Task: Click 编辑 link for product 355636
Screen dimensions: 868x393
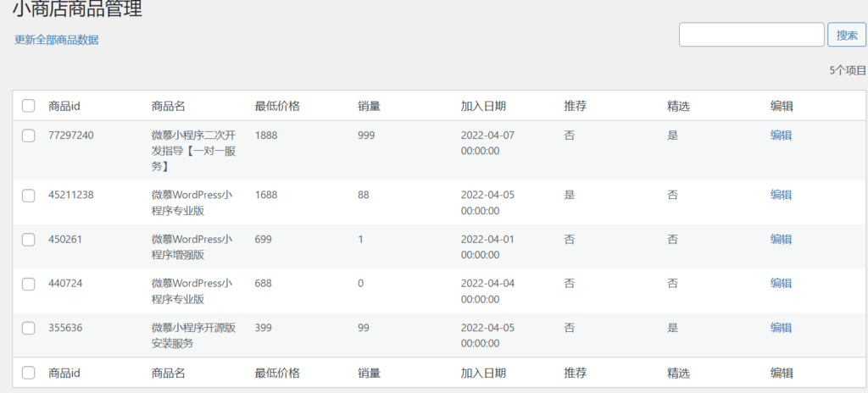Action: (781, 328)
